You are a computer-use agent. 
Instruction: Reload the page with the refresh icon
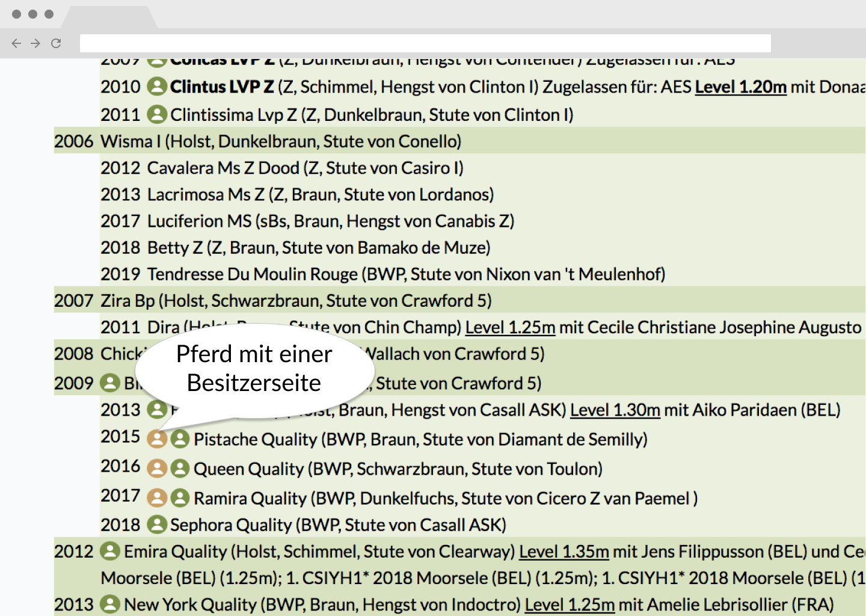(x=56, y=43)
